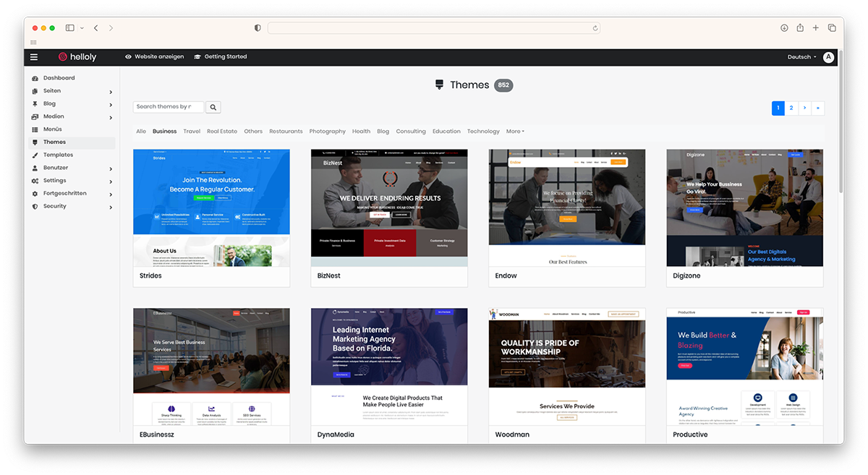
Task: Open a new tab with plus icon
Action: pyautogui.click(x=816, y=27)
